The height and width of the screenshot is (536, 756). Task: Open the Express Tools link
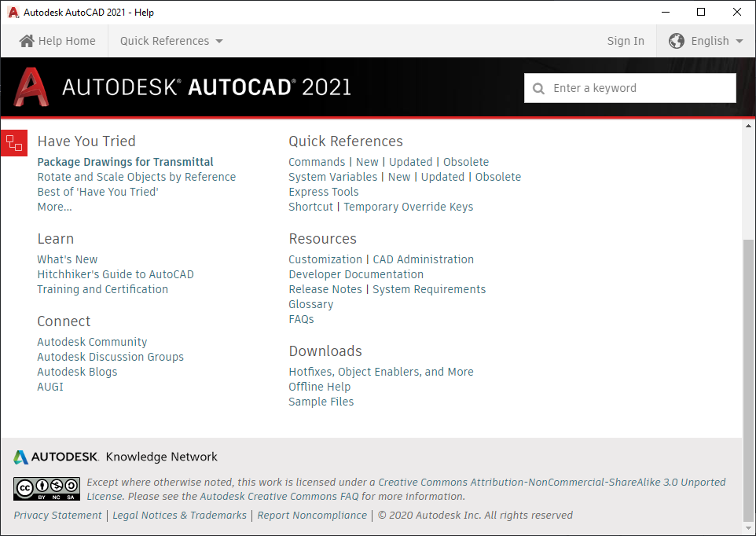click(x=324, y=192)
